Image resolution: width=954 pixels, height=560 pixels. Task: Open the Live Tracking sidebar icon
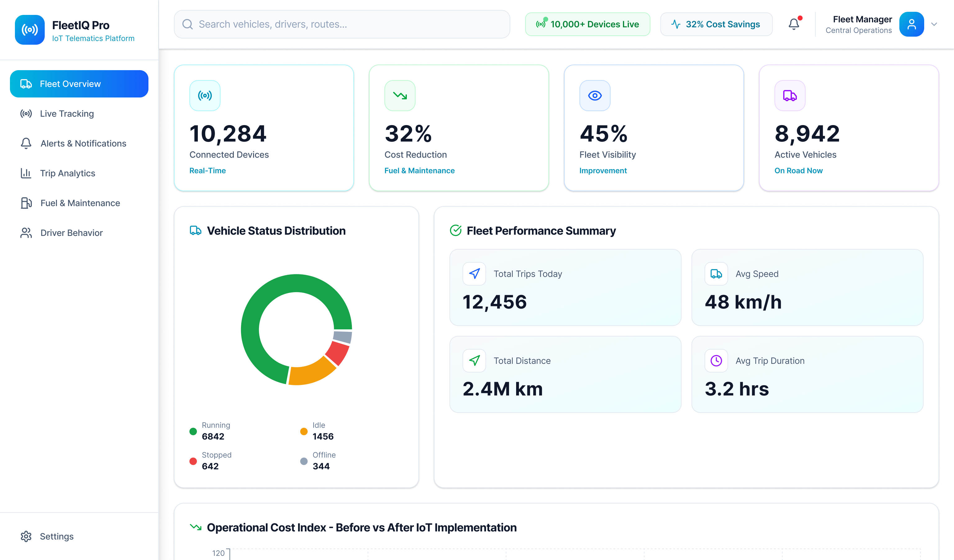coord(26,114)
